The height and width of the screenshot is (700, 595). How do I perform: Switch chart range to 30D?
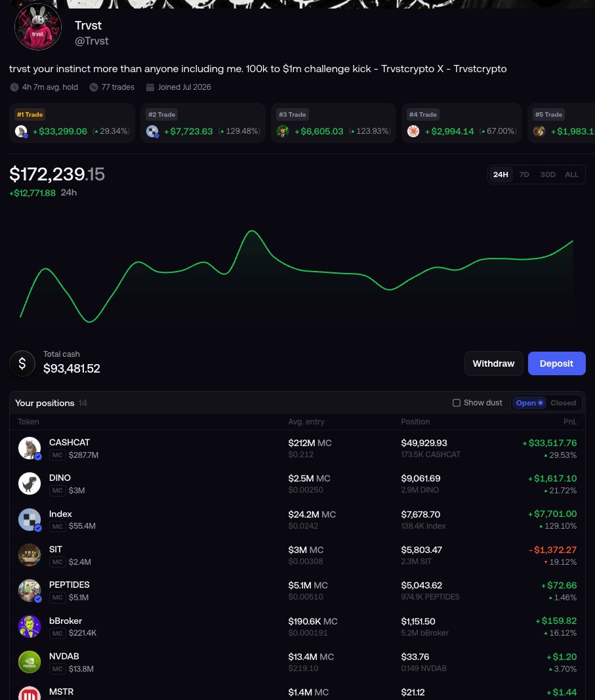[x=548, y=175]
